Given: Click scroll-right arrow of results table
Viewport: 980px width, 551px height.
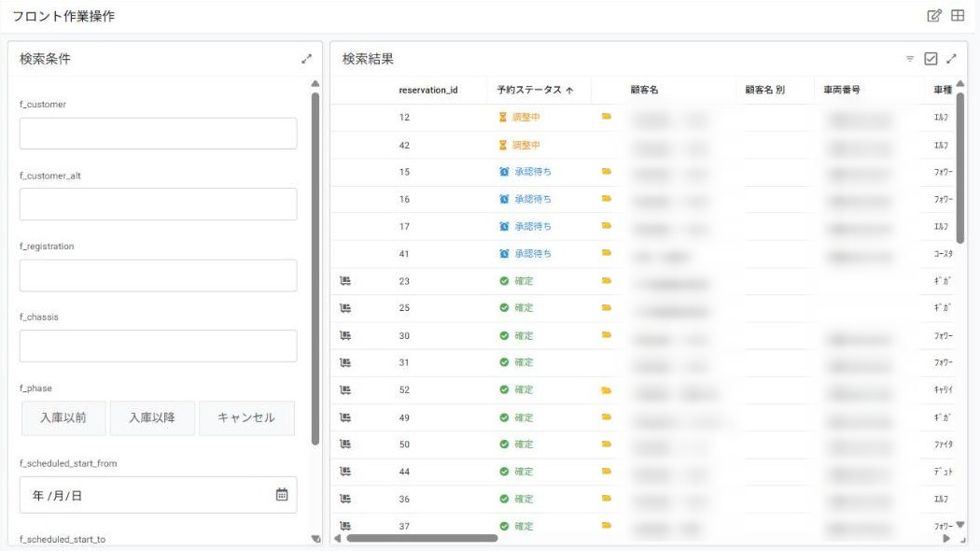Looking at the screenshot, I should coord(946,538).
